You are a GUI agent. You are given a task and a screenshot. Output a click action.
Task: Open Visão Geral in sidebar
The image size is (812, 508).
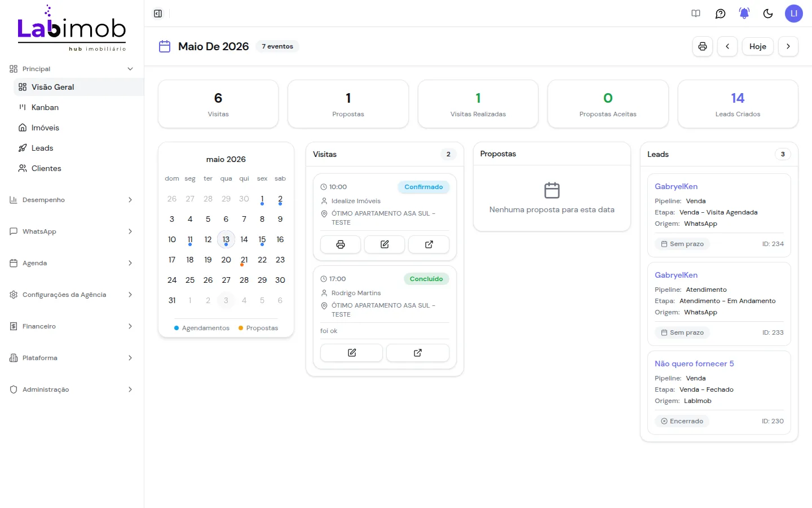[x=78, y=87]
